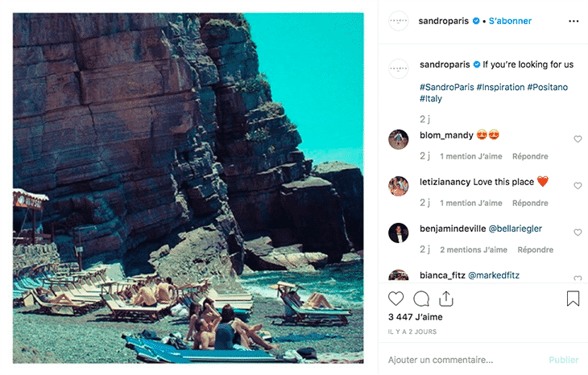Save post with the bookmark icon
The width and height of the screenshot is (588, 375).
pos(573,299)
